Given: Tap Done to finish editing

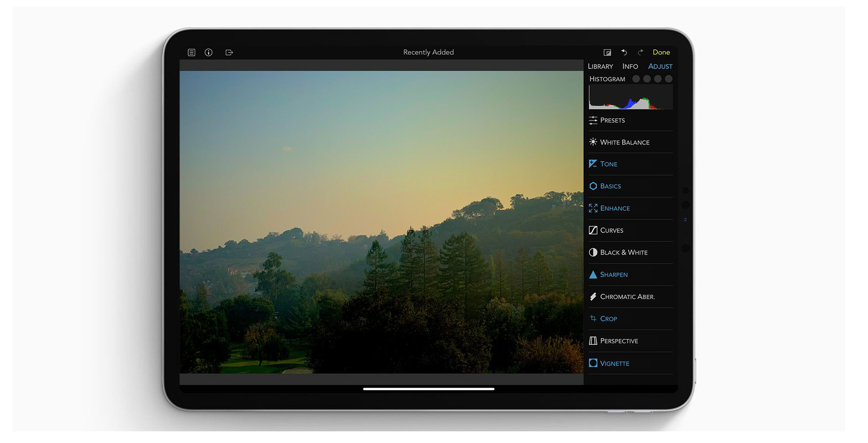Looking at the screenshot, I should point(661,52).
